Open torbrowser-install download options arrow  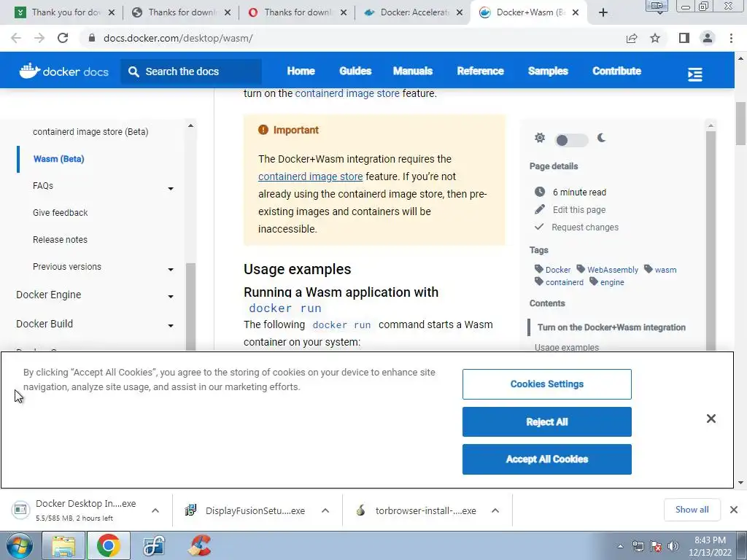coord(495,510)
